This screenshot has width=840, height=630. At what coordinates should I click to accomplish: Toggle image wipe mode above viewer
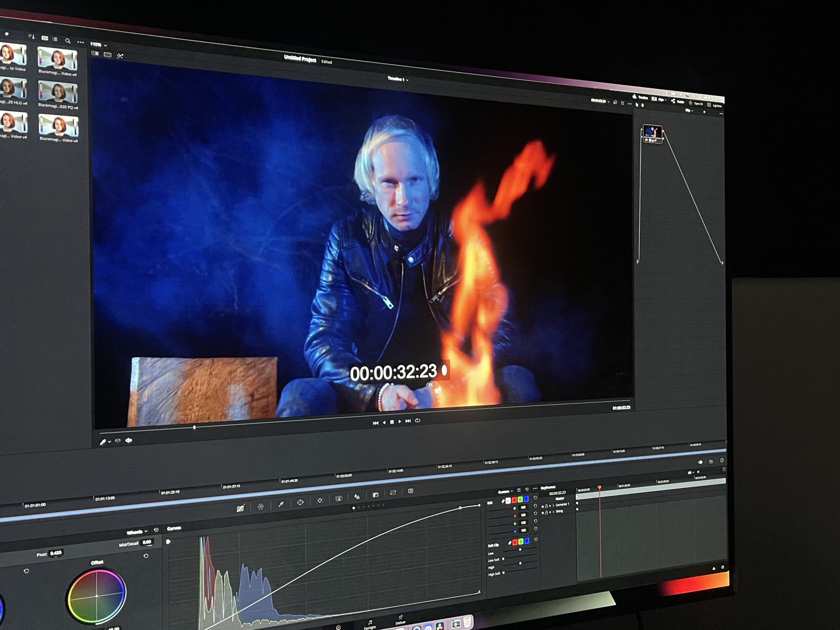95,53
